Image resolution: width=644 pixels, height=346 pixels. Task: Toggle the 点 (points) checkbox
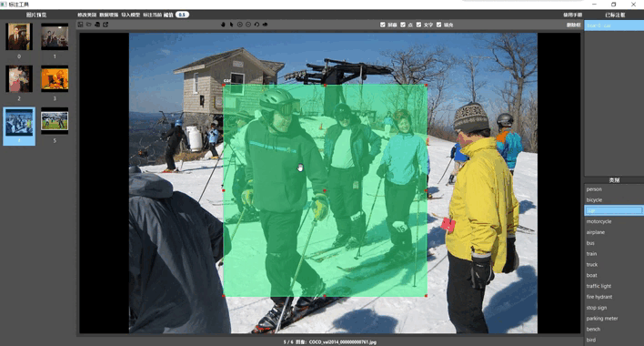tap(403, 25)
